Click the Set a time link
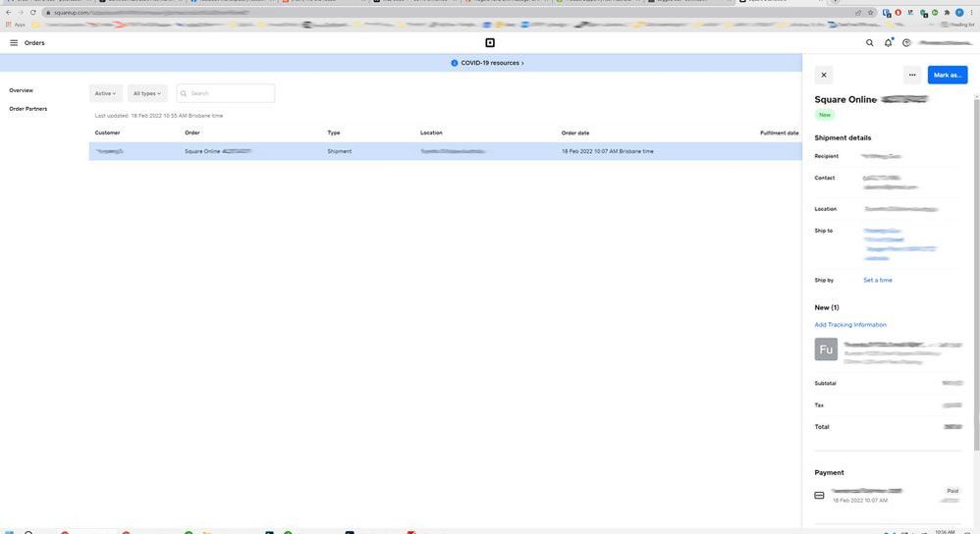 (x=878, y=281)
